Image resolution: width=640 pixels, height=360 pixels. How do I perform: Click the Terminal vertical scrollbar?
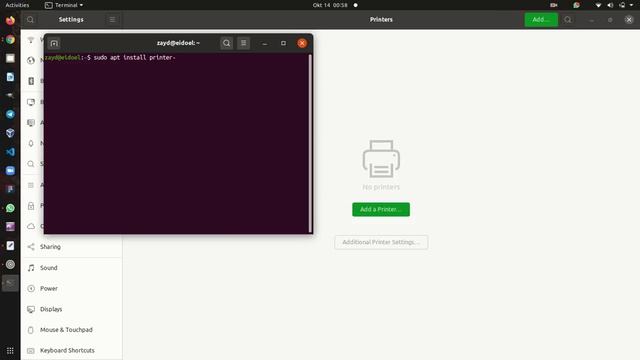[x=310, y=143]
